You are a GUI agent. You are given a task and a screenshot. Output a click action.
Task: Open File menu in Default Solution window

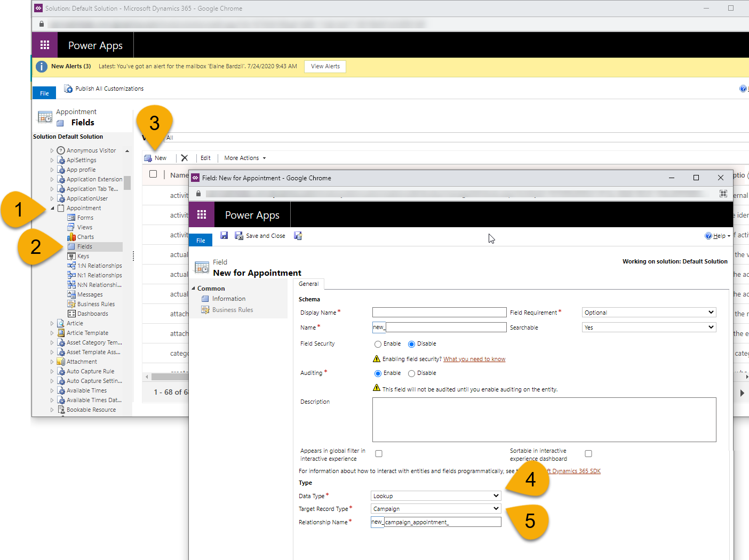(x=44, y=93)
